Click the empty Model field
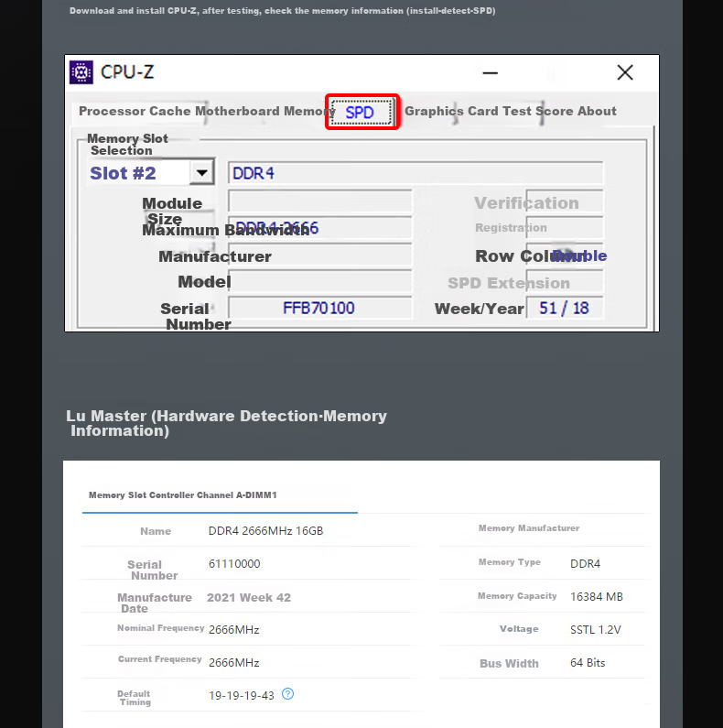The image size is (723, 728). 319,281
